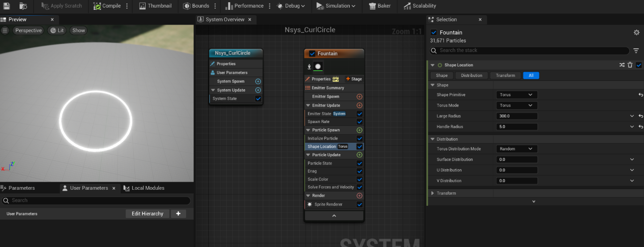Toggle Spawn Rate module checkbox

point(359,122)
